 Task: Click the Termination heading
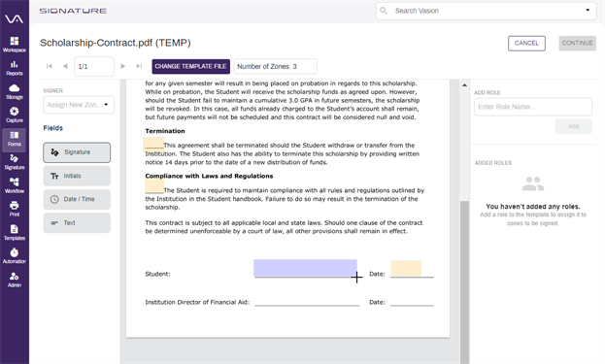coord(165,131)
